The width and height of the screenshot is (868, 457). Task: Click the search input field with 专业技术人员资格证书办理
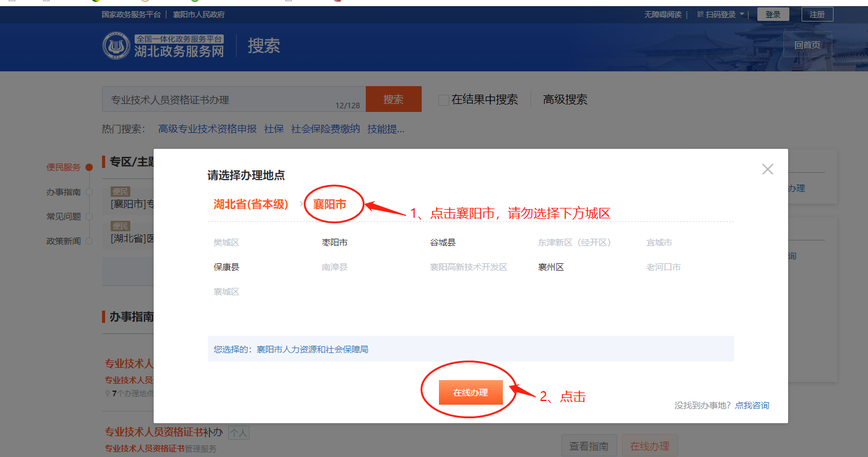click(234, 99)
